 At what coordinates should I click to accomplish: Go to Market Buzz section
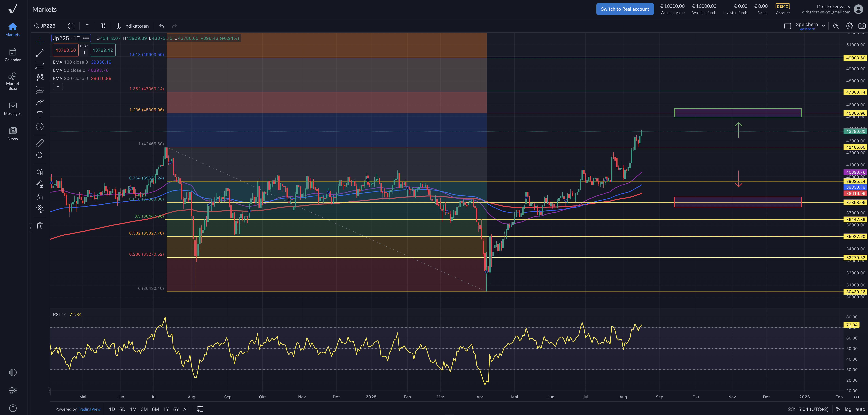12,81
